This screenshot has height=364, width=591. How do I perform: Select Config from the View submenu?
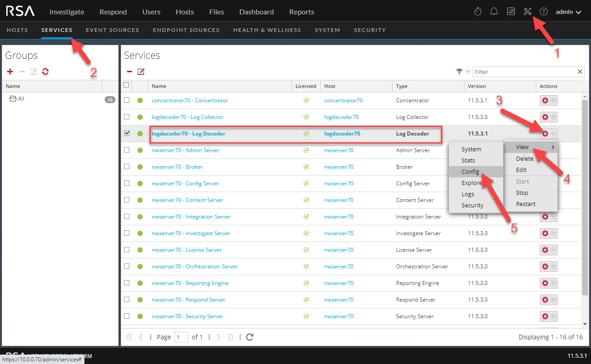(x=471, y=171)
